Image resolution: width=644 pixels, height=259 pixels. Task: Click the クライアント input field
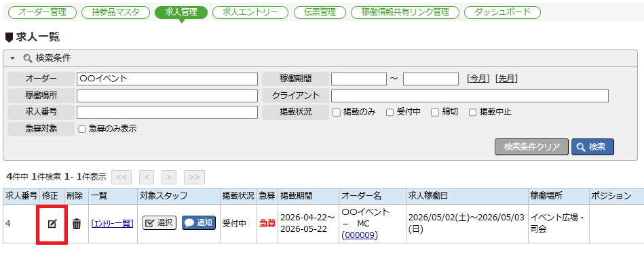coord(470,96)
